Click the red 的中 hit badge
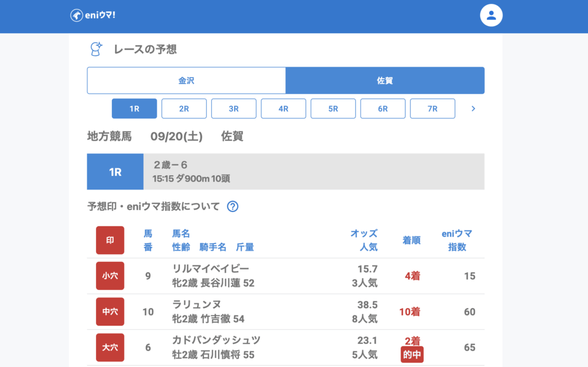Screen dimensions: 588x367 click(x=412, y=355)
